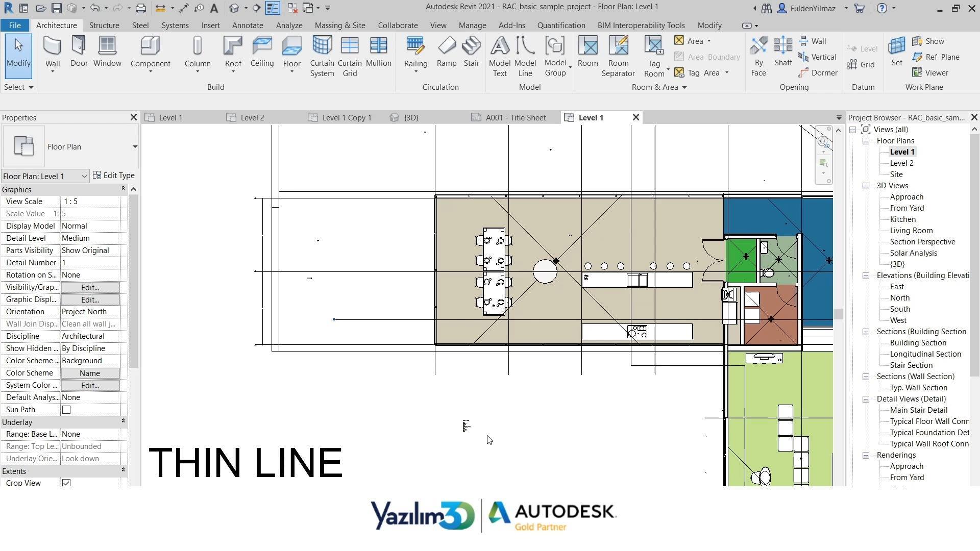Collapse the Floor Plans tree node

tap(866, 141)
